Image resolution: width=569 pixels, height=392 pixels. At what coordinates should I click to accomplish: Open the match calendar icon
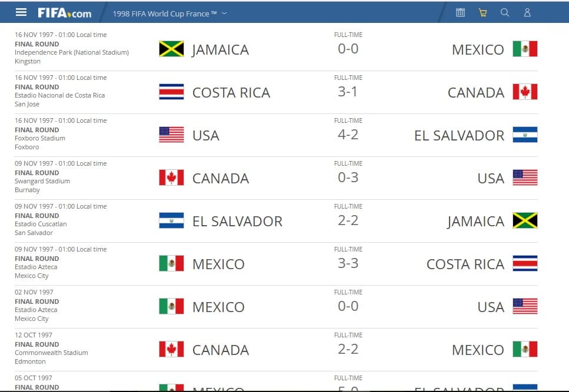[460, 12]
